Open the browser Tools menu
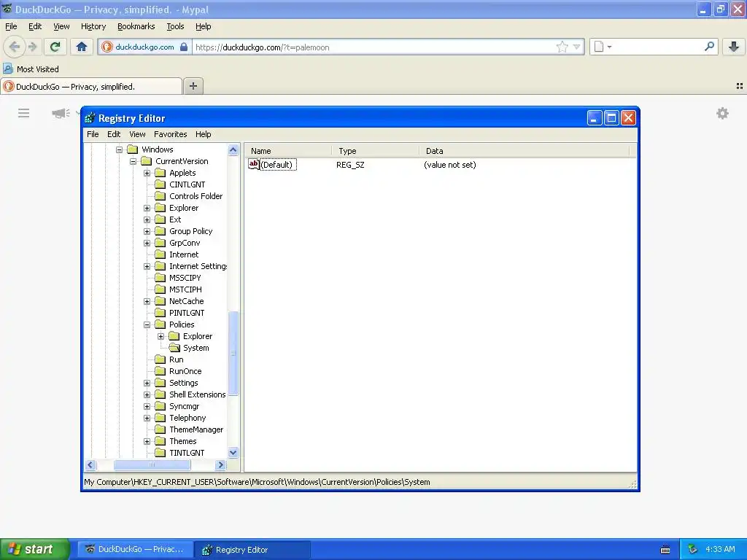Image resolution: width=747 pixels, height=560 pixels. [x=175, y=26]
